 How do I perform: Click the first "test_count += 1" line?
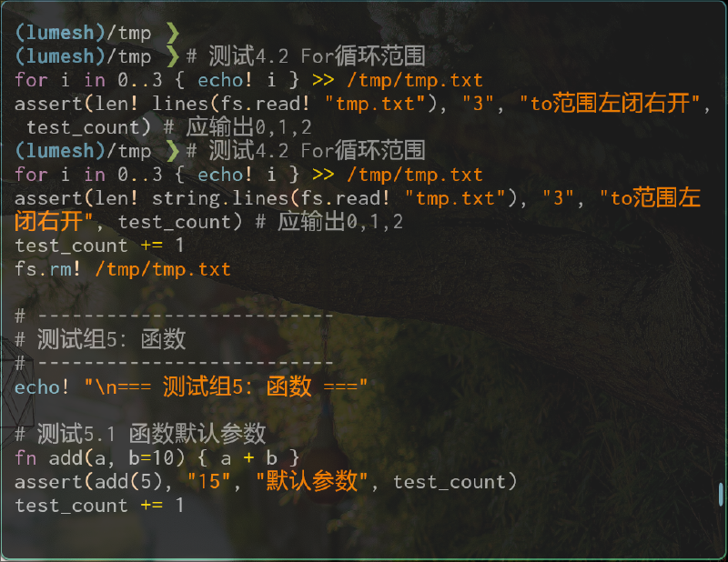[99, 246]
